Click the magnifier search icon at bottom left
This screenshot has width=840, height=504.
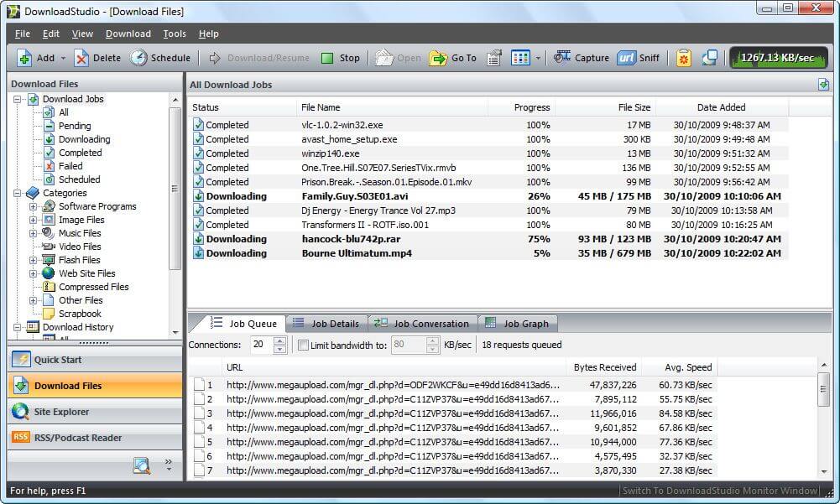(143, 465)
